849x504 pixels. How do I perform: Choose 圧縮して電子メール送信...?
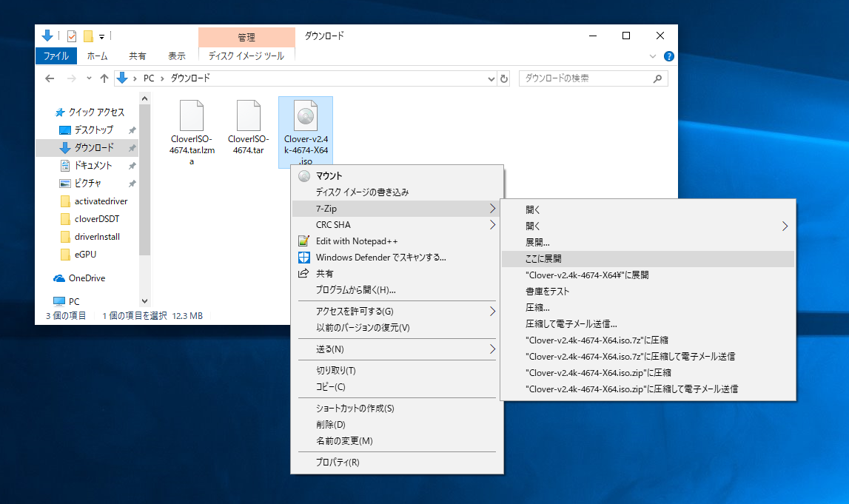648,323
